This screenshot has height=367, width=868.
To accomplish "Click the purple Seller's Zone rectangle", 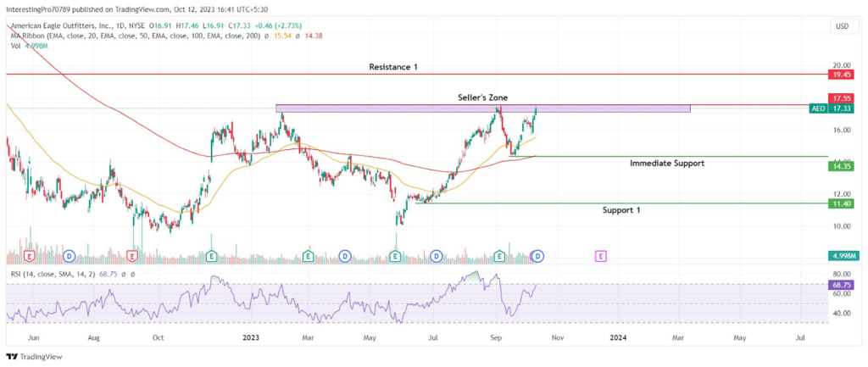I will [482, 108].
